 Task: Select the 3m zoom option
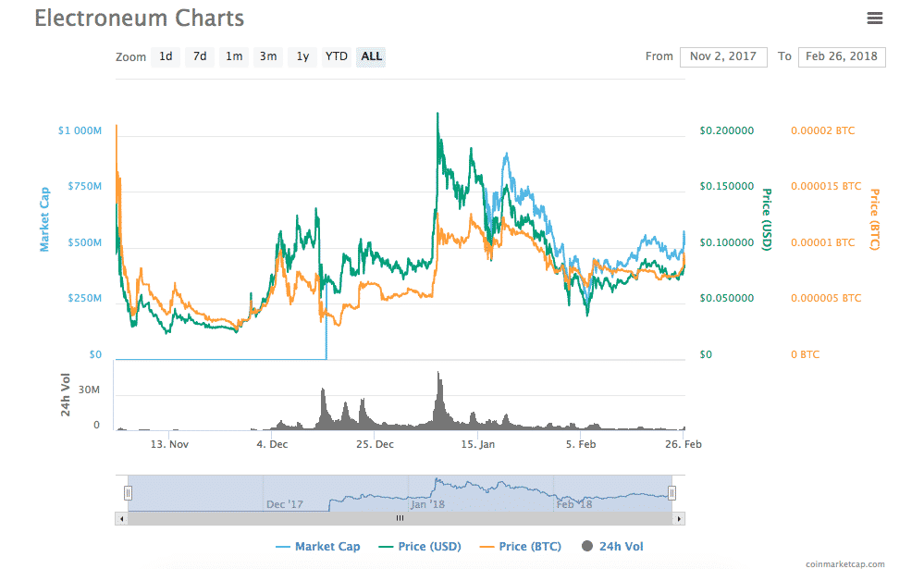(268, 56)
